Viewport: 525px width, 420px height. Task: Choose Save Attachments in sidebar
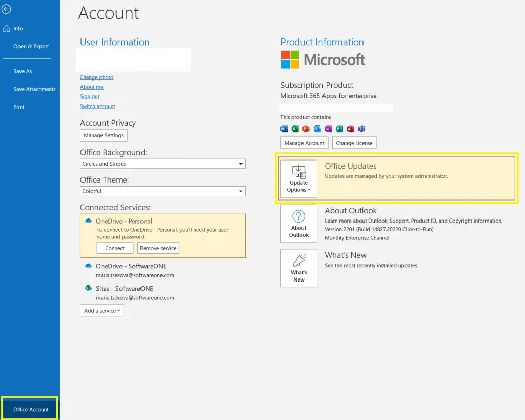[x=34, y=89]
